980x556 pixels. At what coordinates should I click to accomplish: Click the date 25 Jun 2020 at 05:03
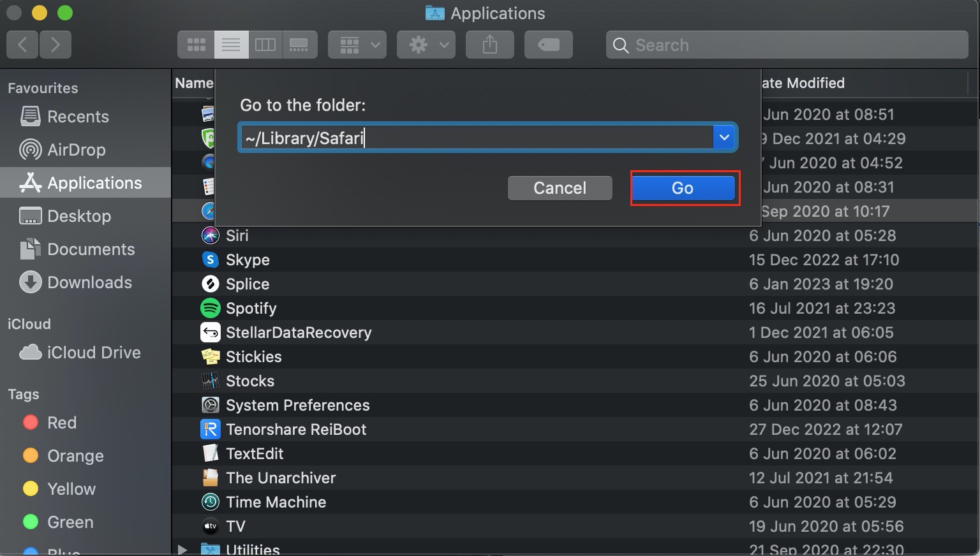(827, 381)
